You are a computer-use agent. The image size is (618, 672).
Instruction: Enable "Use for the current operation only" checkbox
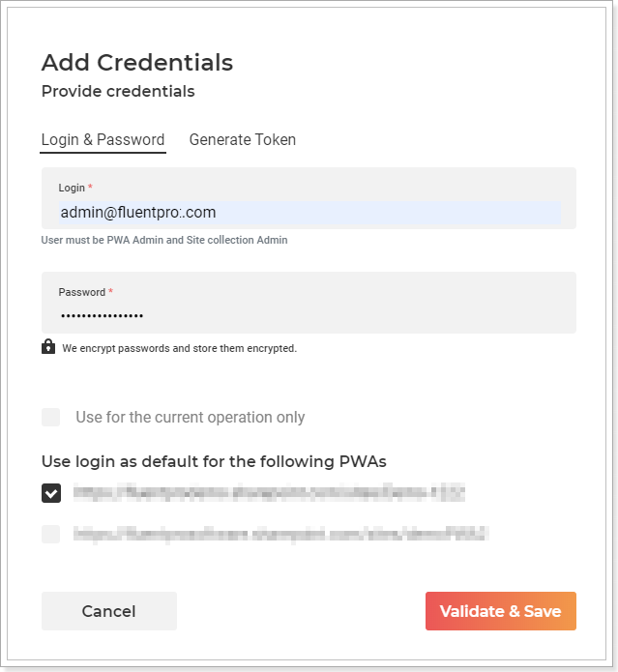coord(51,417)
